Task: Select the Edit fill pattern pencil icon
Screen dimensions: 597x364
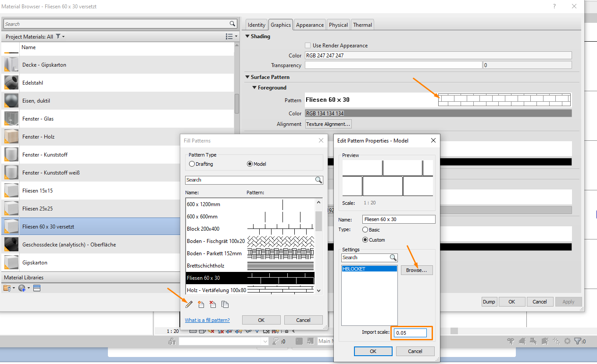Action: click(x=189, y=304)
